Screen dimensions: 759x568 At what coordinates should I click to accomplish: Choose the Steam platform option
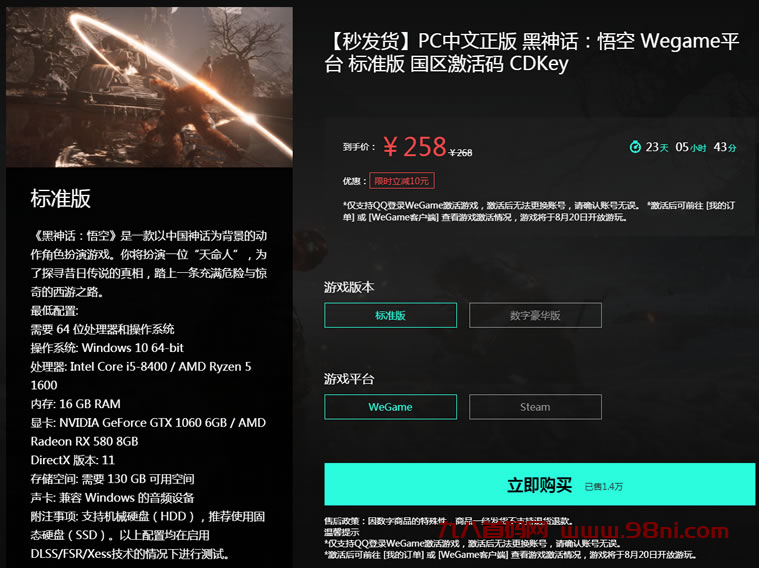coord(535,407)
